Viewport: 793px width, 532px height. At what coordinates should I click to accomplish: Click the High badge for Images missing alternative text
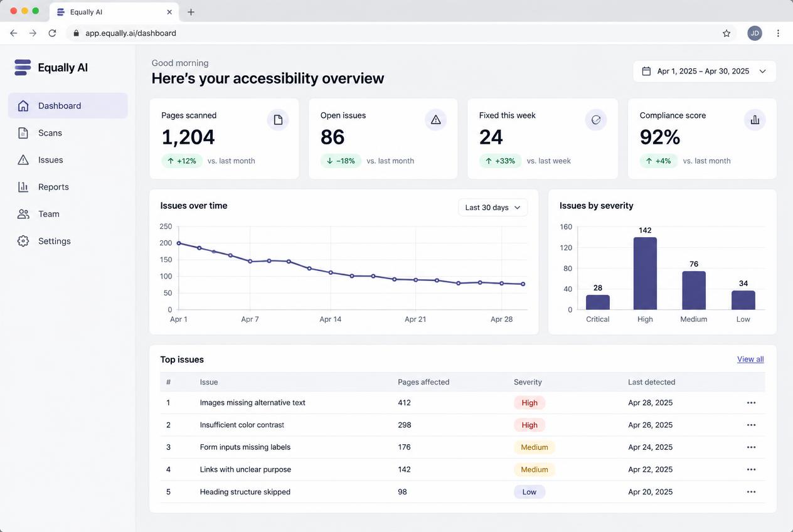pyautogui.click(x=530, y=403)
